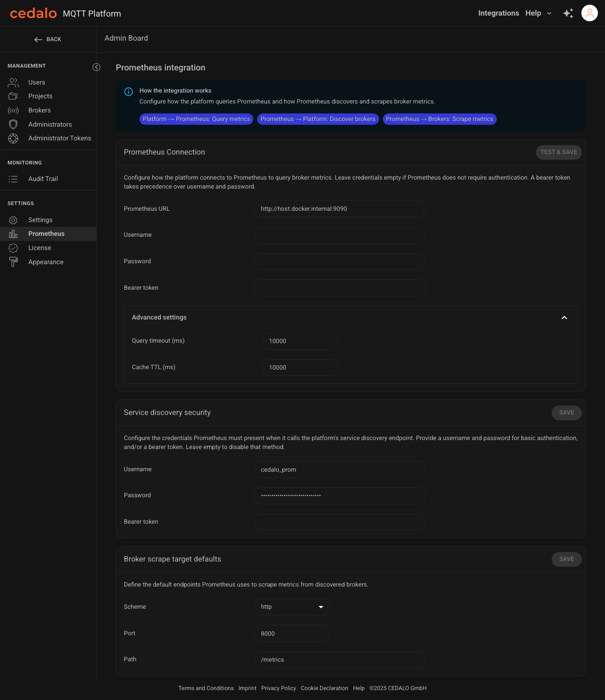Image resolution: width=605 pixels, height=700 pixels.
Task: Click the Administrator Tokens icon
Action: point(13,138)
